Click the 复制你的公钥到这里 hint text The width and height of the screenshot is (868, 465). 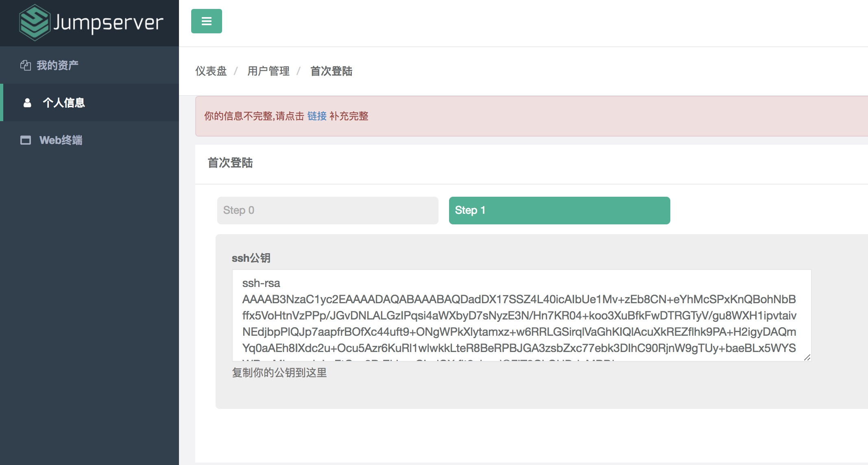tap(280, 373)
